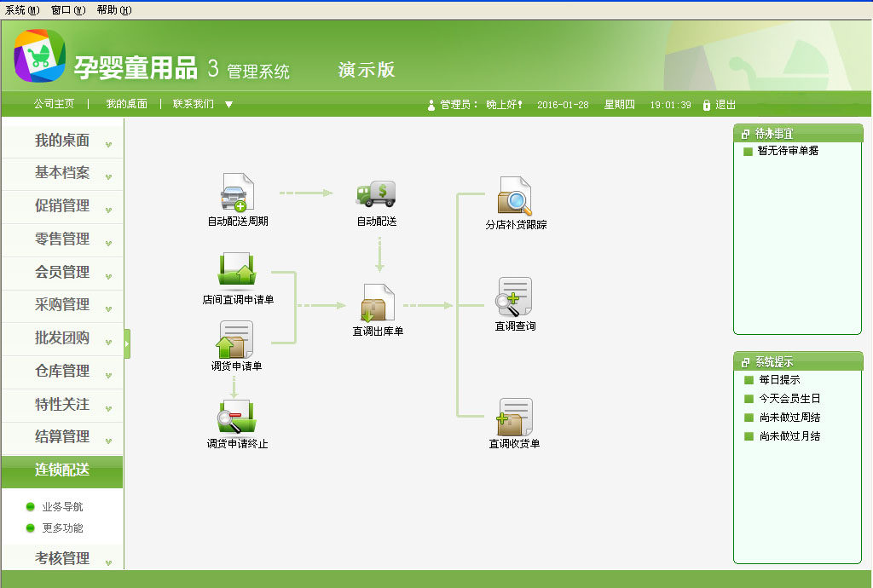
Task: Click green square beside 暂无待审单据
Action: [749, 152]
